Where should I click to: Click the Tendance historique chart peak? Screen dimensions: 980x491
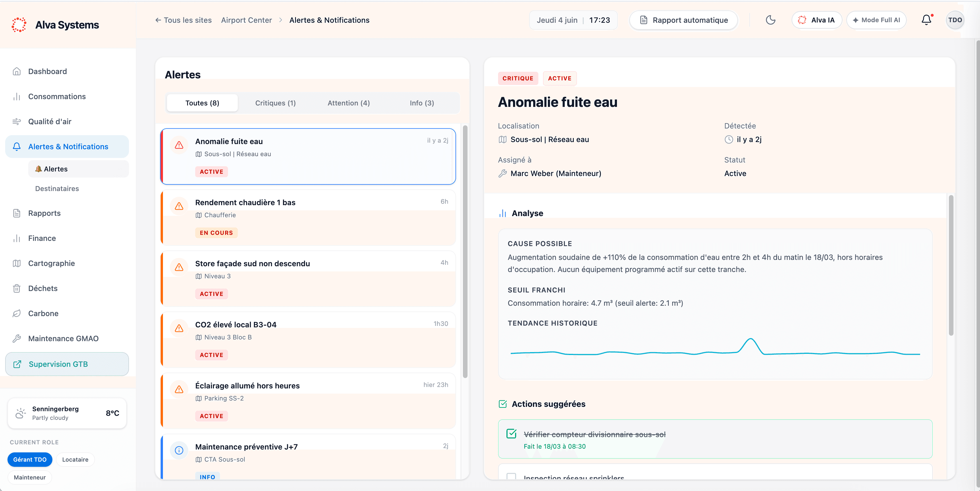coord(751,339)
